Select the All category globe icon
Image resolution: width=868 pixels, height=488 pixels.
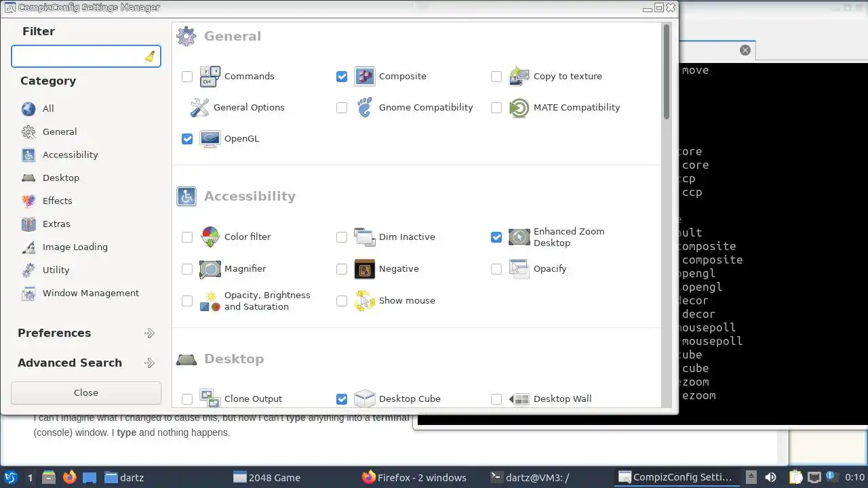tap(28, 109)
